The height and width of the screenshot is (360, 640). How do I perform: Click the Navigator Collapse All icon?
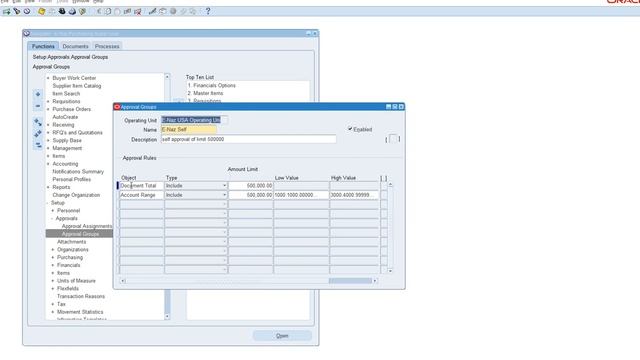click(x=38, y=145)
